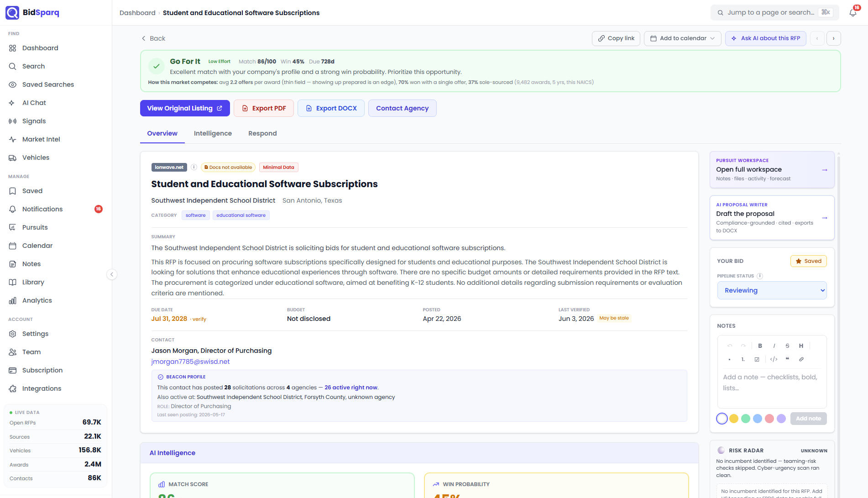This screenshot has height=498, width=868.
Task: Click the software category tag
Action: pyautogui.click(x=195, y=215)
